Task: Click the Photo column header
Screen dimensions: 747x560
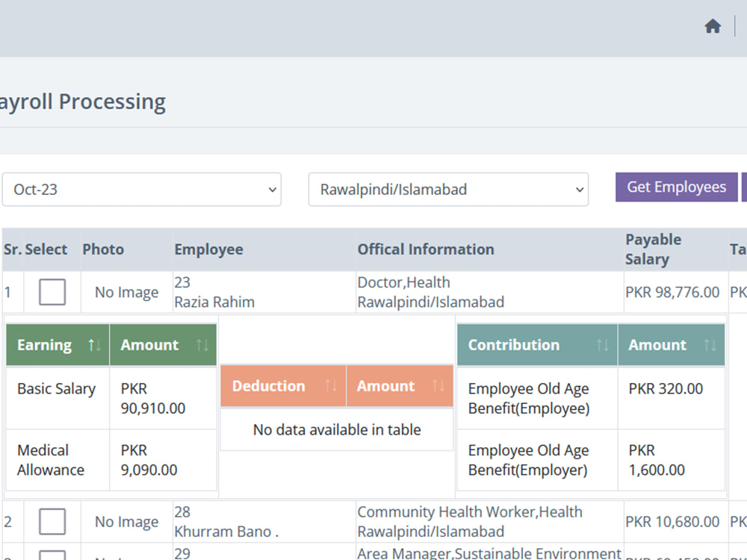Action: tap(103, 249)
